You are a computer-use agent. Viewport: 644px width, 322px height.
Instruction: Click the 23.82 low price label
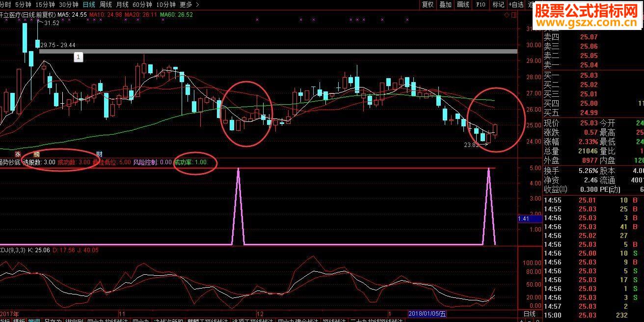click(472, 146)
